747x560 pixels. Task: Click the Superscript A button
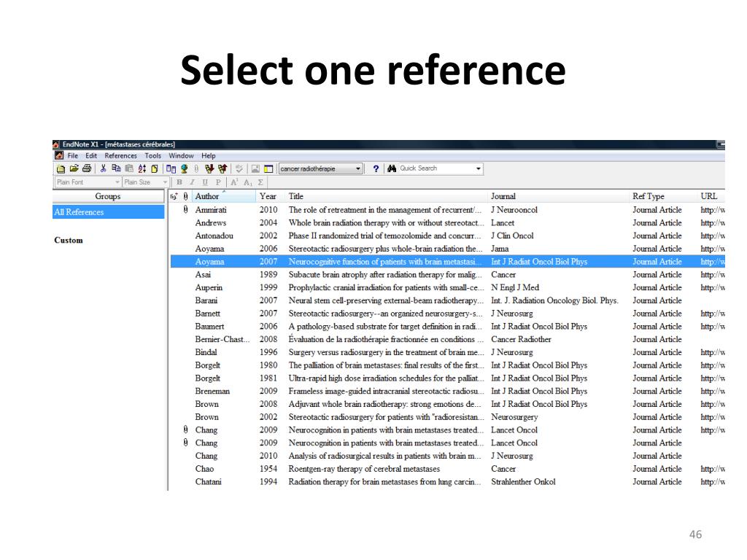[234, 182]
